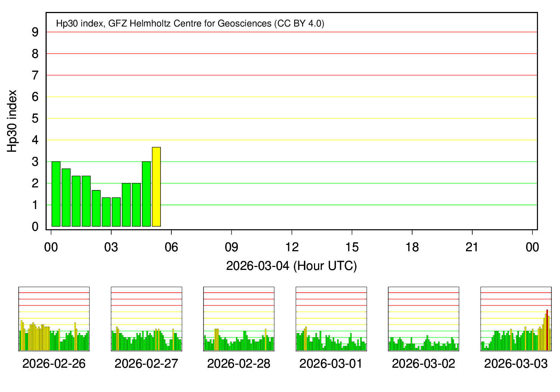Open the 2026-02-28 daily thumbnail chart
The width and height of the screenshot is (560, 392).
[x=238, y=319]
